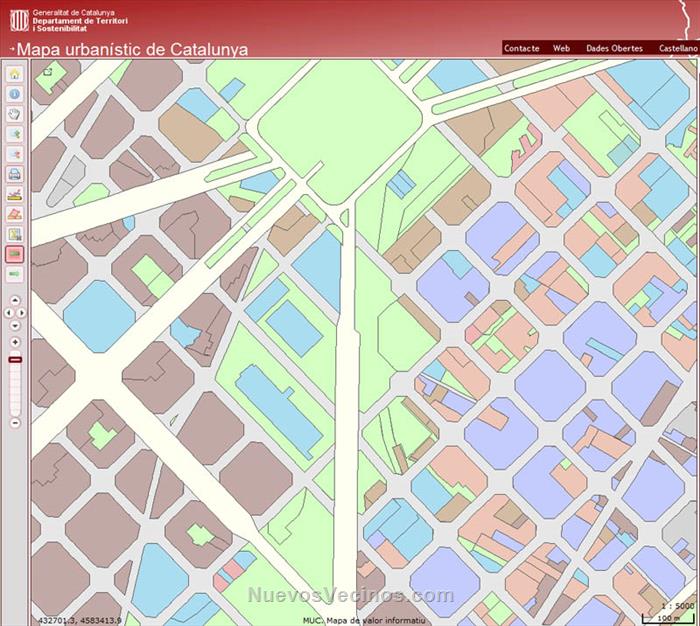Zoom in using the plus button
The image size is (700, 626).
(15, 342)
